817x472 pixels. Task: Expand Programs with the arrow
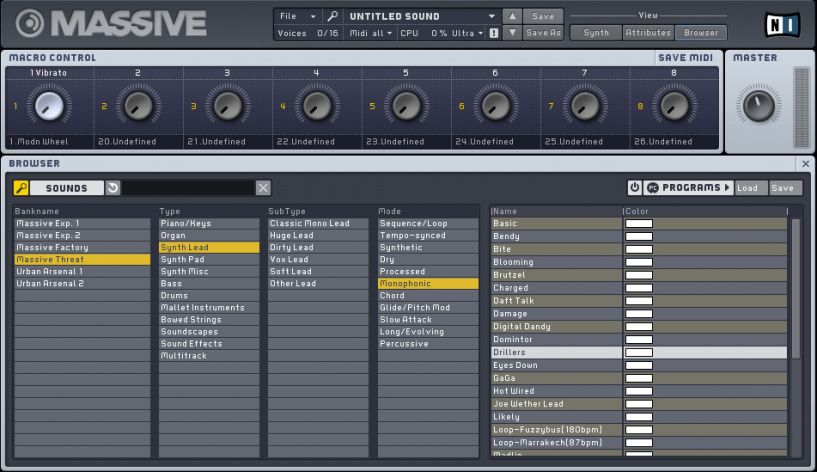727,188
